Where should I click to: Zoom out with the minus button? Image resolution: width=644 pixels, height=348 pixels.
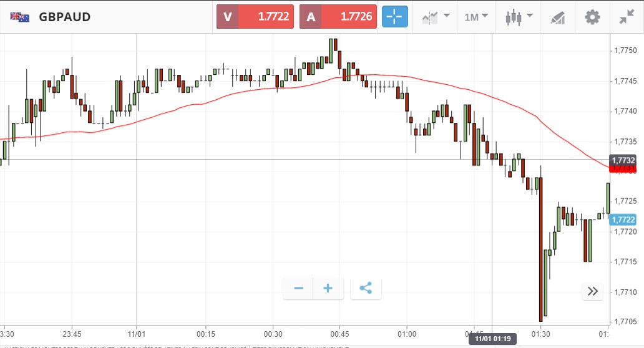(x=298, y=288)
